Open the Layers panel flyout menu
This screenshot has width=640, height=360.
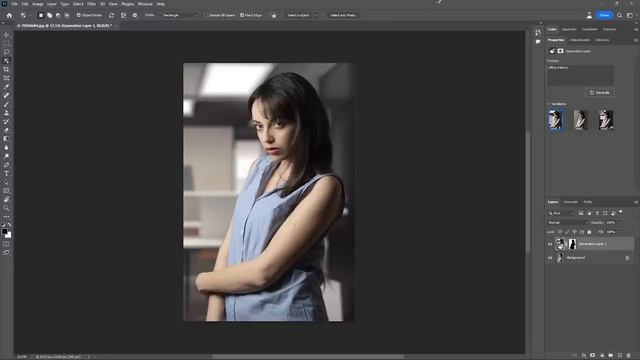pyautogui.click(x=636, y=202)
